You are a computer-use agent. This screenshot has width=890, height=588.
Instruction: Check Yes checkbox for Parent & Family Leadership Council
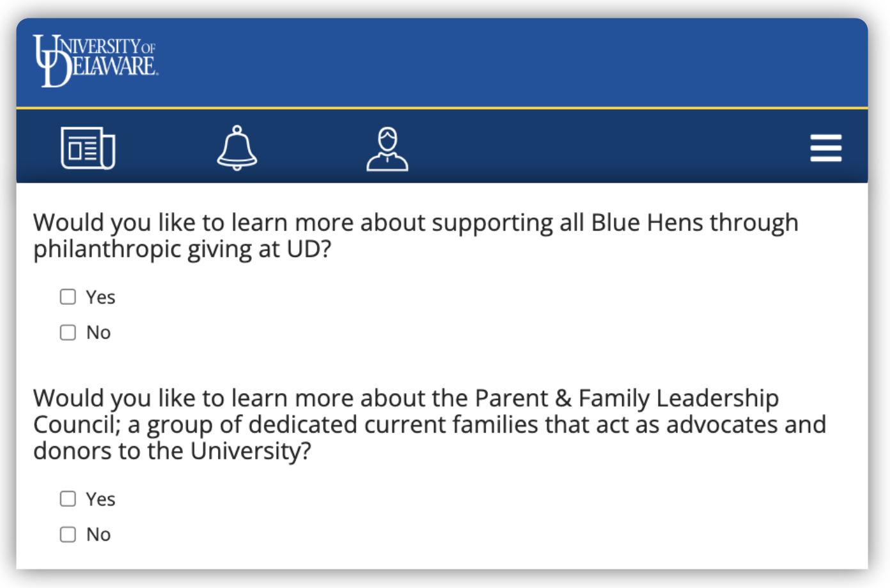pyautogui.click(x=68, y=499)
